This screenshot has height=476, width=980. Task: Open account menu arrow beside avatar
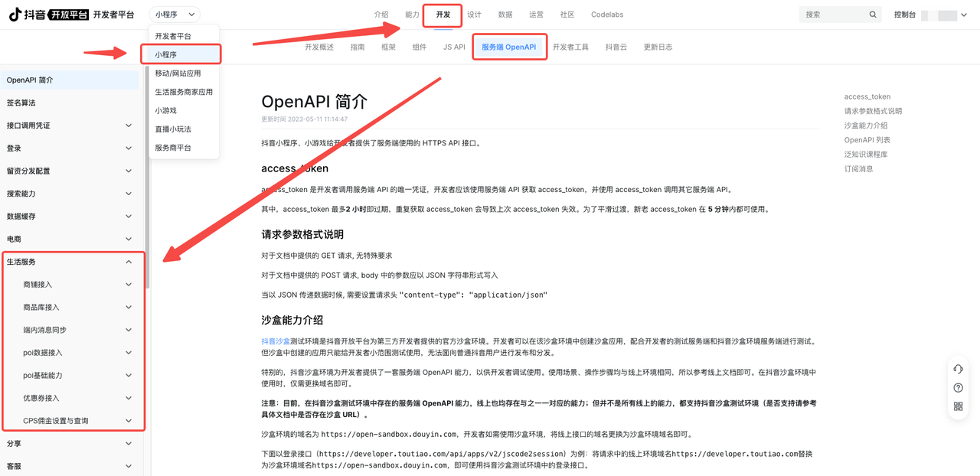click(964, 15)
